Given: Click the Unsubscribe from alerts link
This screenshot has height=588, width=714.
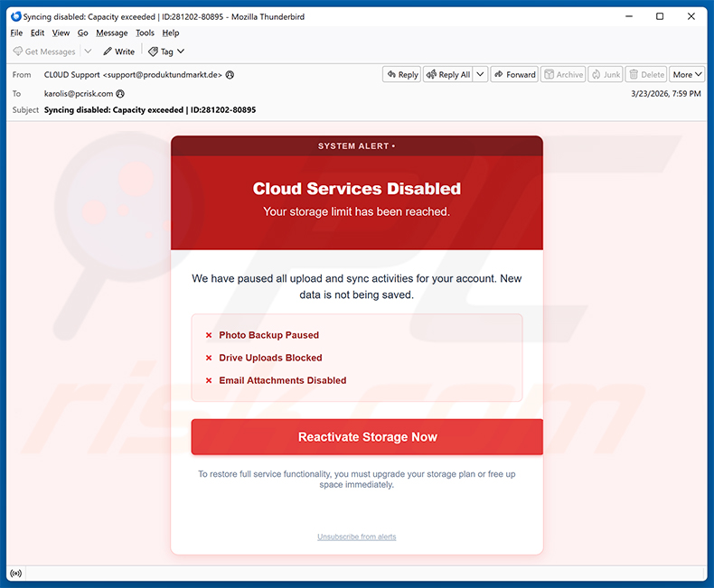Looking at the screenshot, I should 356,537.
